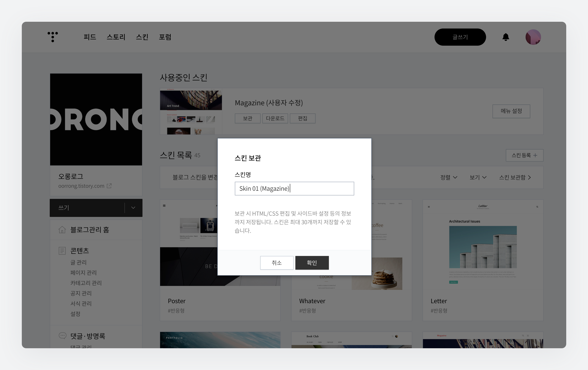The image size is (588, 370).
Task: Click the 편집 button for the Magazine skin
Action: 302,118
